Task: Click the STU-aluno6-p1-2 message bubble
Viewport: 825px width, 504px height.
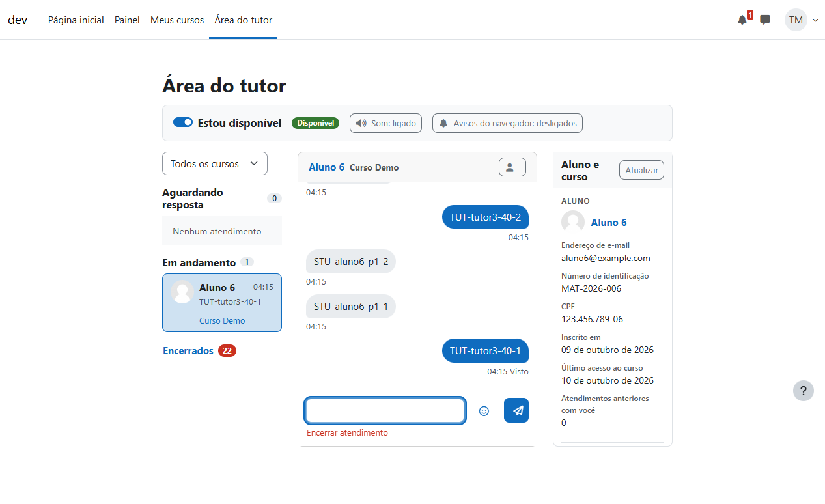Action: 351,261
